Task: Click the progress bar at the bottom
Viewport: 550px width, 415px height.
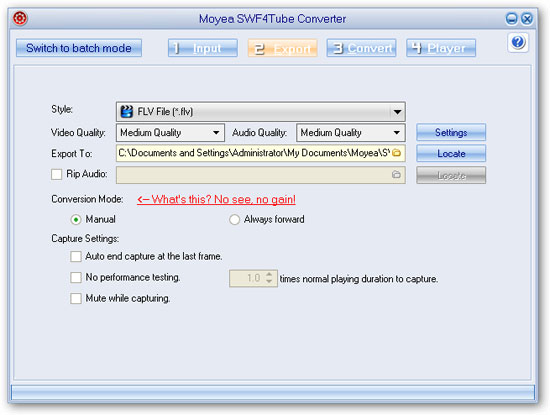Action: 273,393
